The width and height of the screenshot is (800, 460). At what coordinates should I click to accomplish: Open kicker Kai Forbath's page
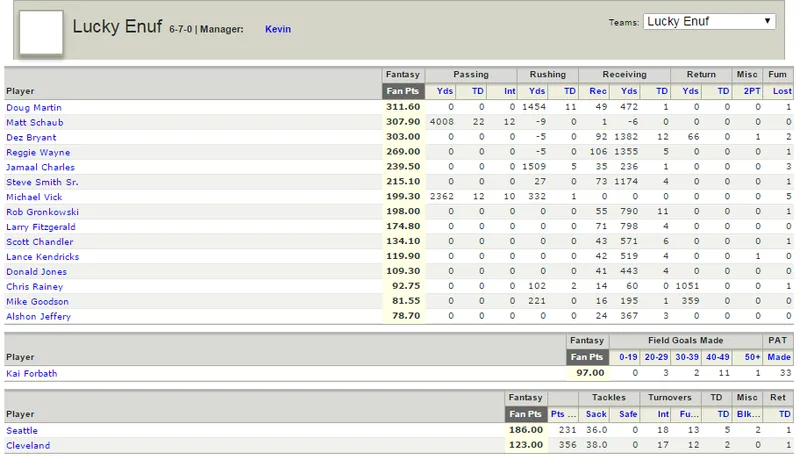[32, 373]
